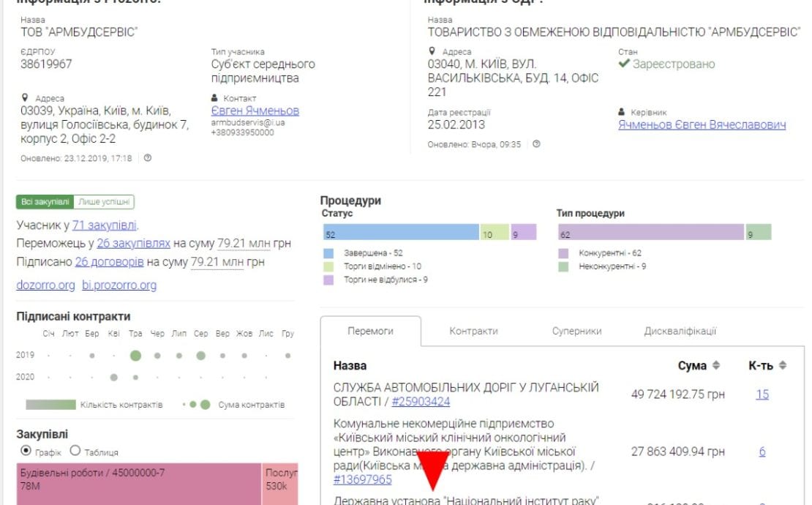Open contact link 'Євген Ячменьов'
Viewport: 812px width, 505px height.
(255, 111)
